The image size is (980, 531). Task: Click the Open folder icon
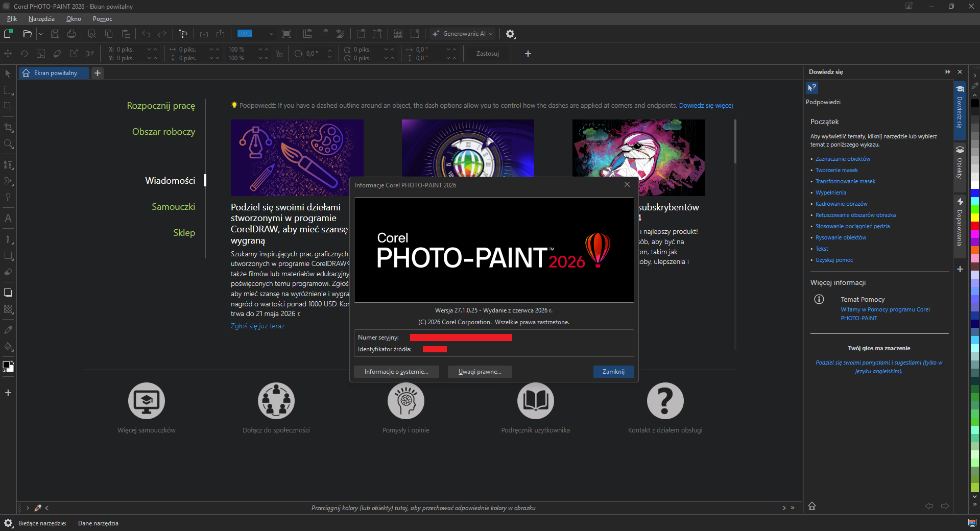tap(28, 34)
